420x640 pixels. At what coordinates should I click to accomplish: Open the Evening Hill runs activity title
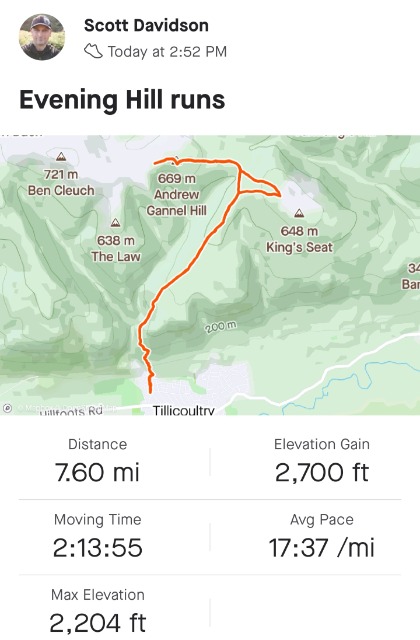click(122, 100)
